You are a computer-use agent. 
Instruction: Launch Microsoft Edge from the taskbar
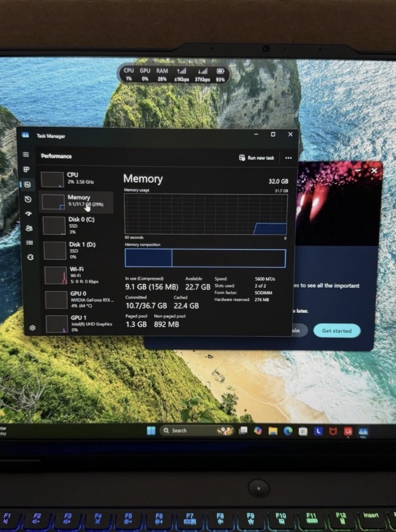click(288, 431)
